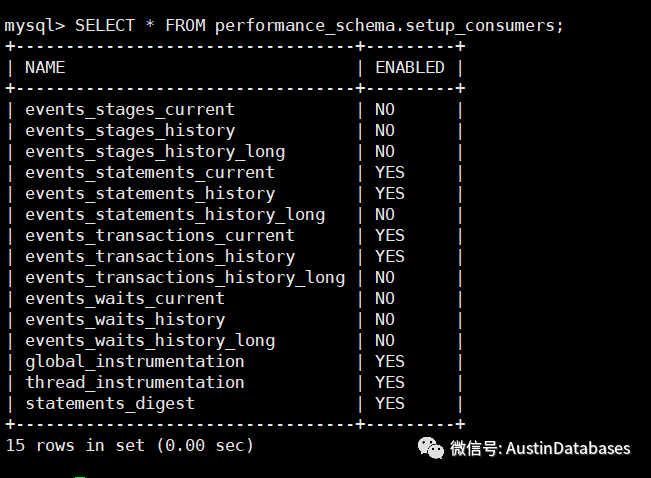Click the AustinDatabases watermark text
651x478 pixels.
pyautogui.click(x=541, y=449)
